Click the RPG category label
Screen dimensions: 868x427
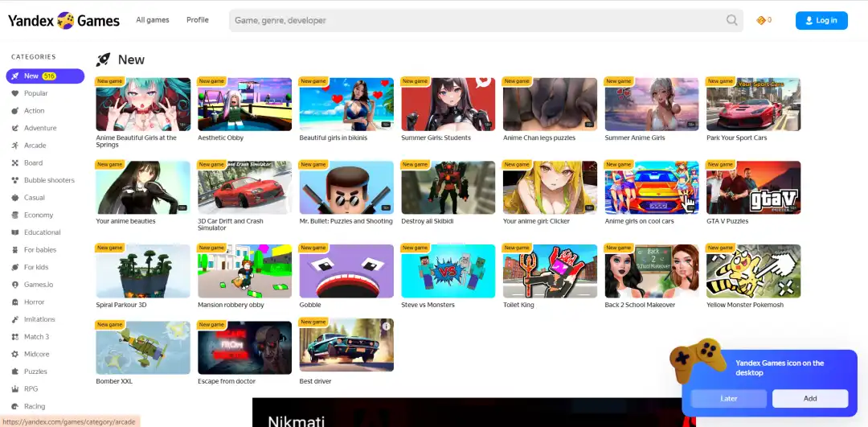pos(31,388)
